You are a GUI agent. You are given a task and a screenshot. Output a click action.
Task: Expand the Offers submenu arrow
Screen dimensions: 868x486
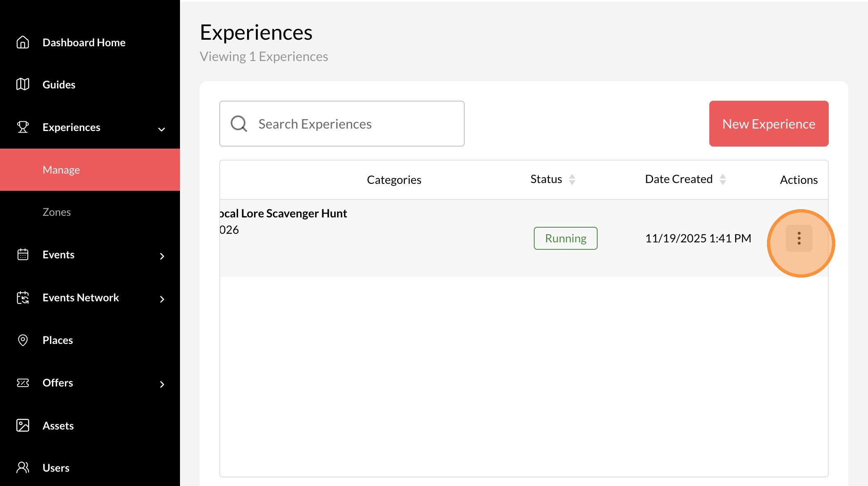[162, 384]
